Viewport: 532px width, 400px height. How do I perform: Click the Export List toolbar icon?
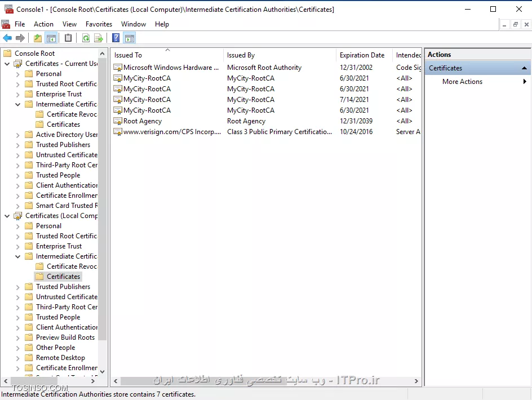(x=99, y=38)
